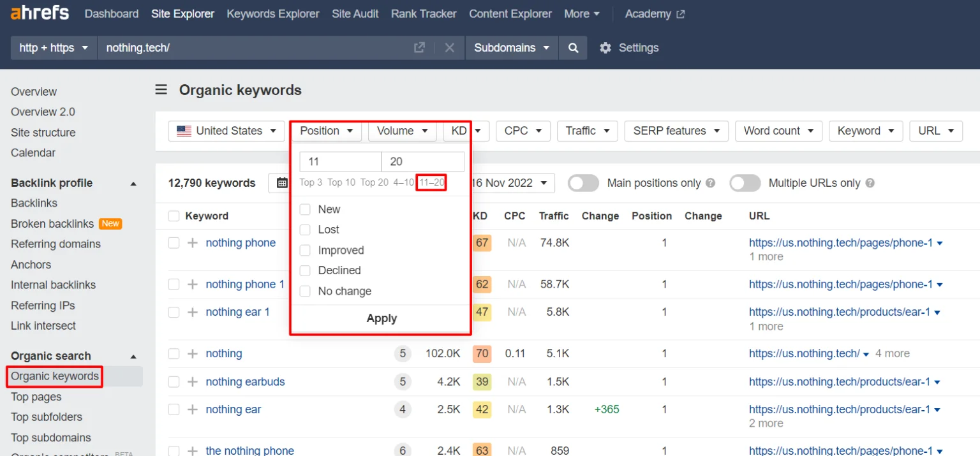Image resolution: width=980 pixels, height=456 pixels.
Task: Open URL dropdown arrow for nothing ear 1
Action: click(937, 313)
